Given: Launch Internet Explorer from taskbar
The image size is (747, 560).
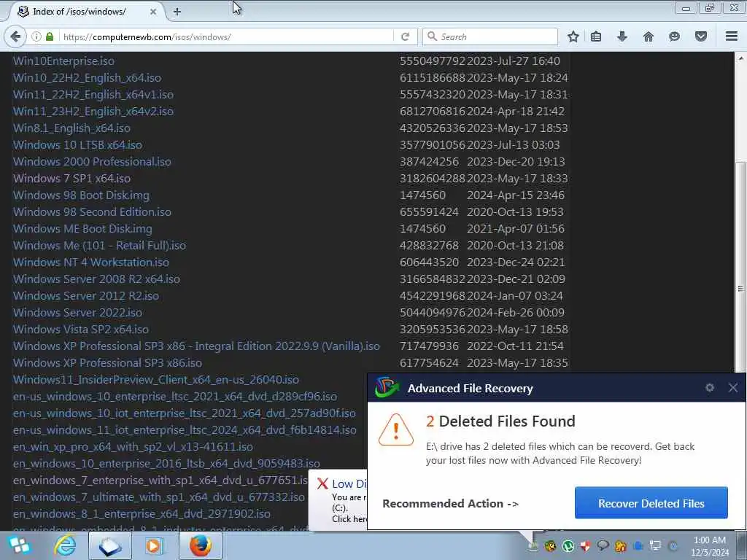Looking at the screenshot, I should pyautogui.click(x=65, y=545).
